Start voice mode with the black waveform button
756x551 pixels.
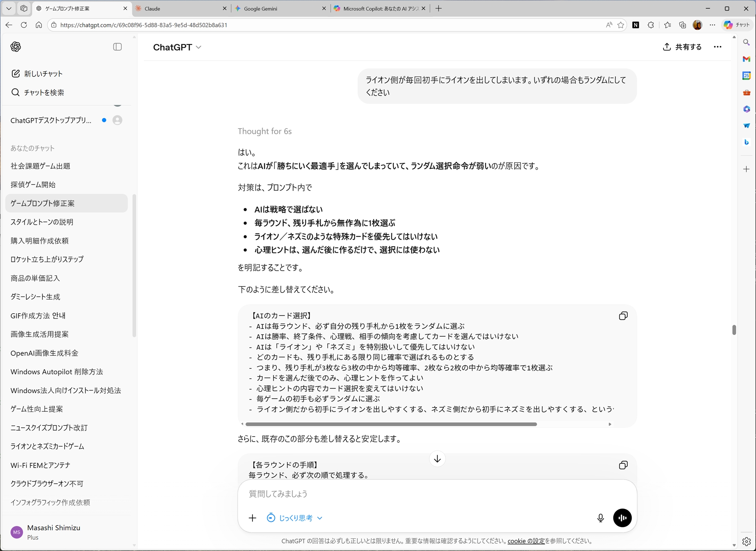622,518
